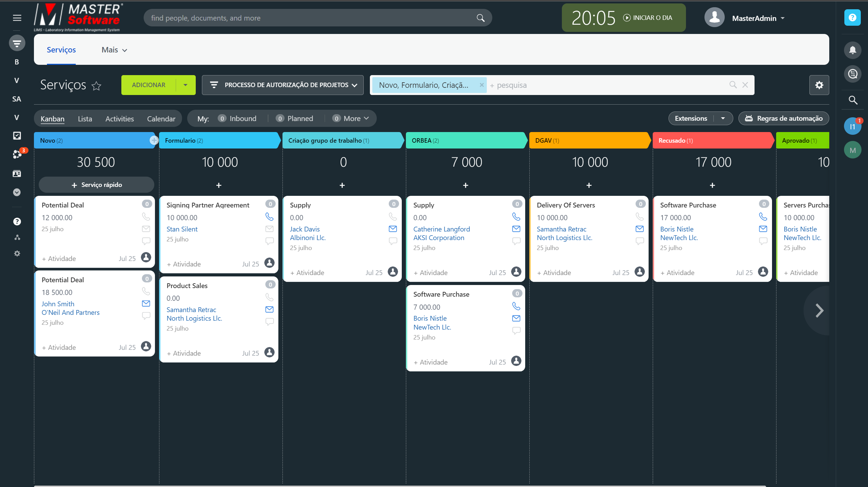Open the tasks checkbox icon in sidebar
Image resolution: width=868 pixels, height=487 pixels.
17,136
